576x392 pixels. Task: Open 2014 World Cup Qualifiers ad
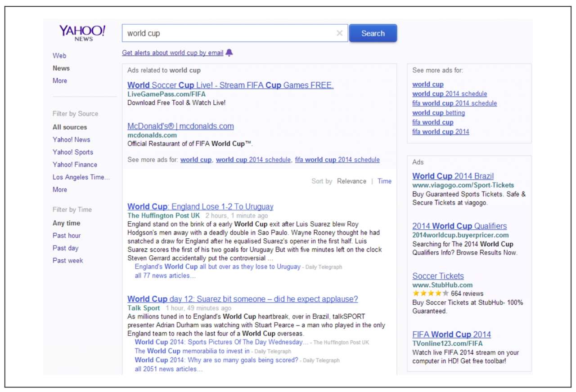(459, 226)
